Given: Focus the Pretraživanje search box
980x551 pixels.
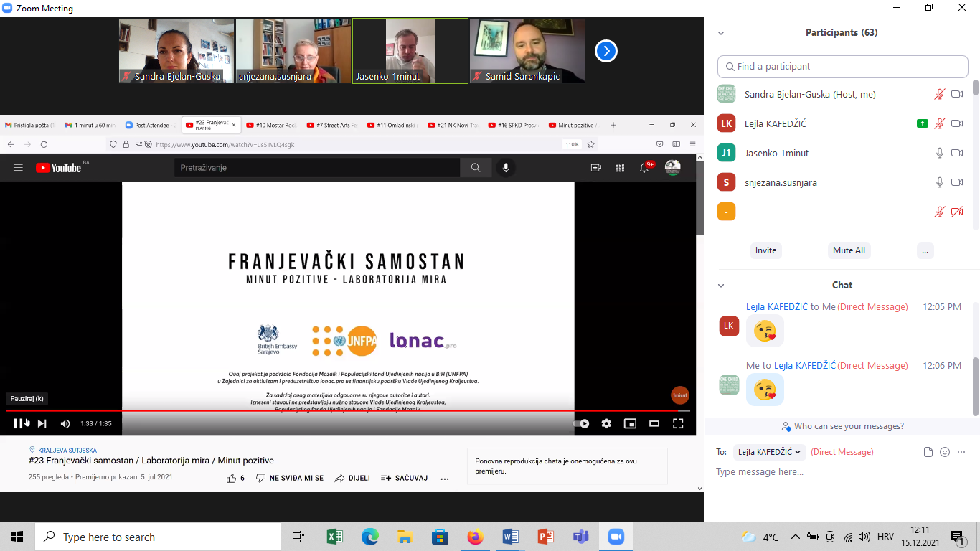Looking at the screenshot, I should click(x=317, y=167).
